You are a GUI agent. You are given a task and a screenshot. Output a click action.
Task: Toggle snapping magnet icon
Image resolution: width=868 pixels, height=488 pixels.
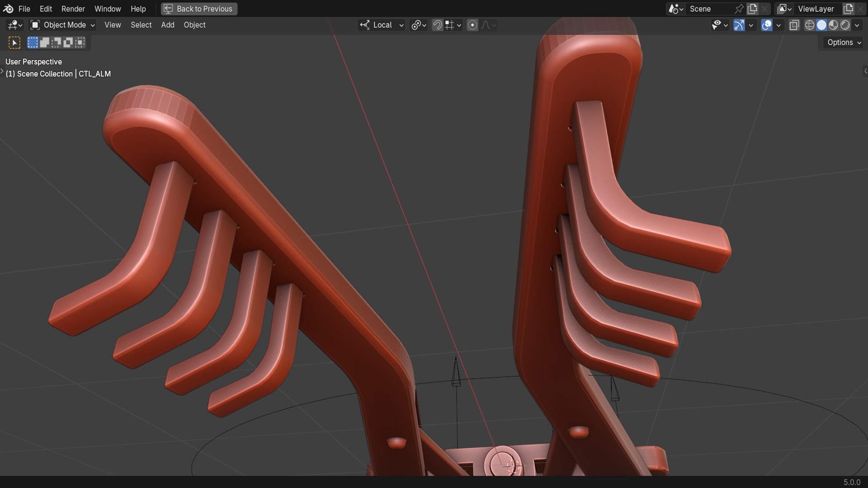point(437,25)
